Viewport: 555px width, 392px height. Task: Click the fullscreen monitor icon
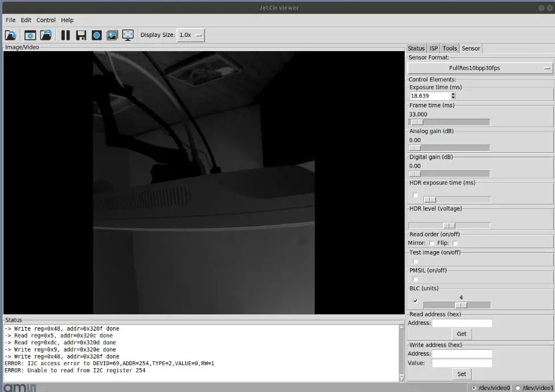tap(128, 35)
